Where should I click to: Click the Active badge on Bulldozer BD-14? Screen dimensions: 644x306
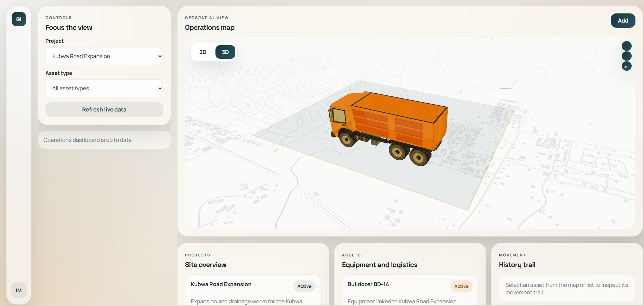461,286
